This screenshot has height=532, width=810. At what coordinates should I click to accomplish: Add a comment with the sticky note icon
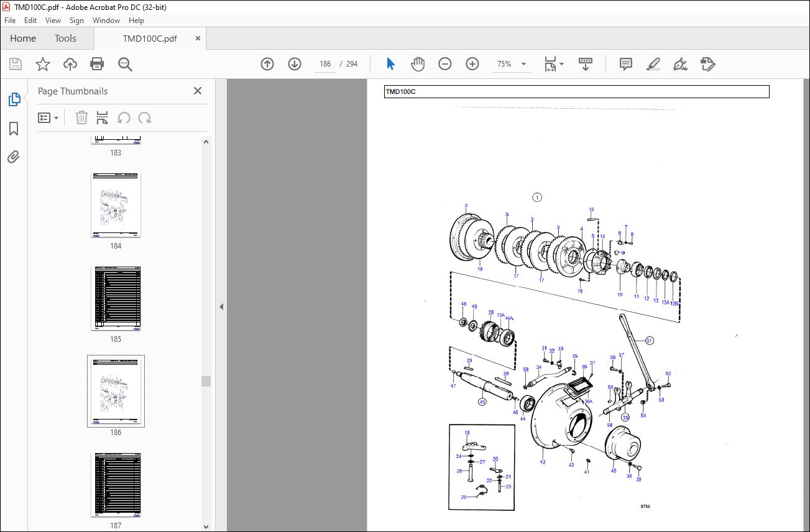(625, 64)
